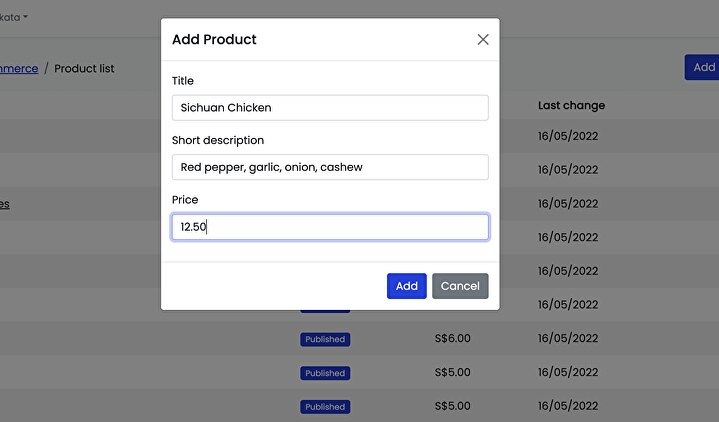Viewport: 719px width, 422px height.
Task: Focus the Short description input field
Action: (x=330, y=167)
